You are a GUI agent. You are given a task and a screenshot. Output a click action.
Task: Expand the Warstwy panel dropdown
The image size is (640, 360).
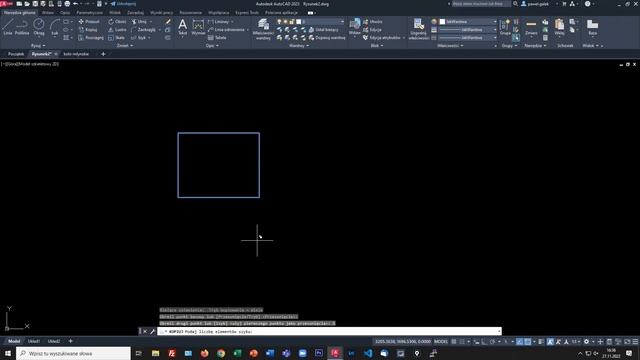299,46
